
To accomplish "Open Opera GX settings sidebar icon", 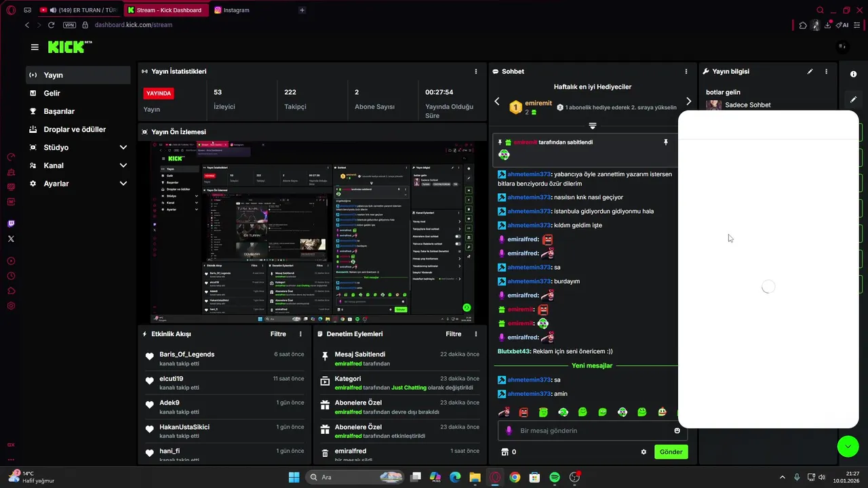I will [x=11, y=306].
